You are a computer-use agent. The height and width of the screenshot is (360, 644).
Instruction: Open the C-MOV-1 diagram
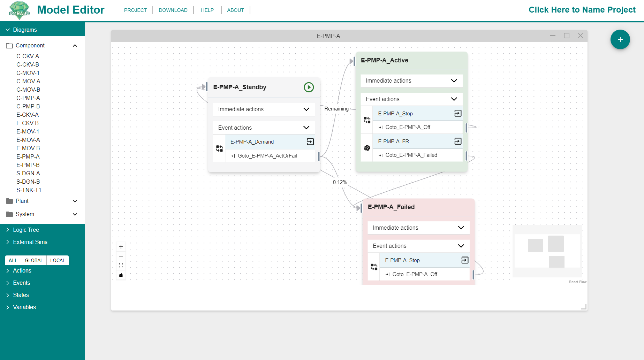click(28, 73)
